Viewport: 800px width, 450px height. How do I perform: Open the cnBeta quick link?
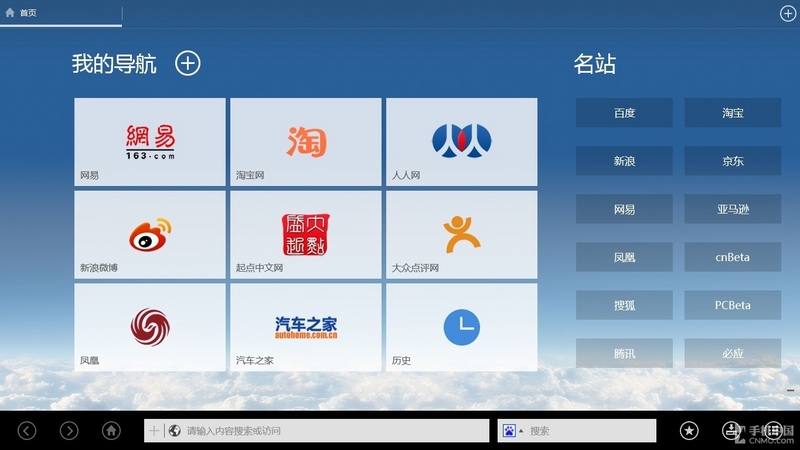pyautogui.click(x=733, y=257)
